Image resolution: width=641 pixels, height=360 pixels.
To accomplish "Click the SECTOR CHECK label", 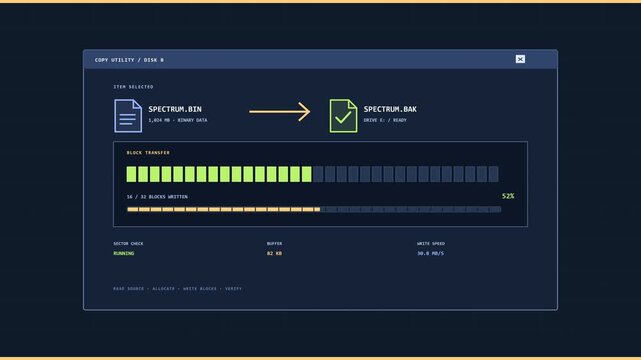I will point(128,244).
